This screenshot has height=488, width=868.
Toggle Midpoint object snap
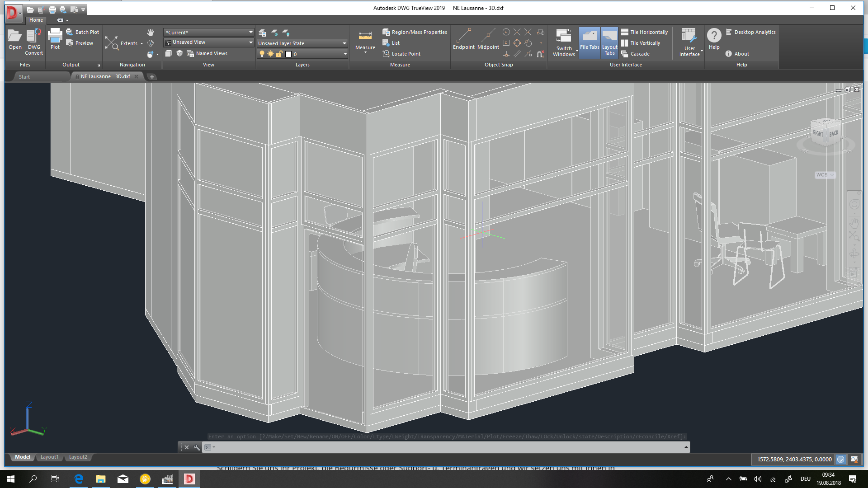(488, 39)
